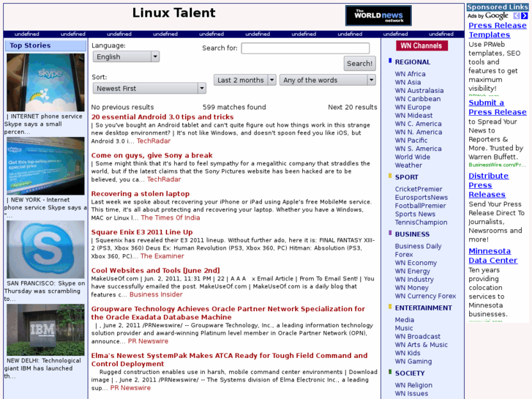Open Forex channel
Image resolution: width=532 pixels, height=399 pixels.
click(x=404, y=254)
